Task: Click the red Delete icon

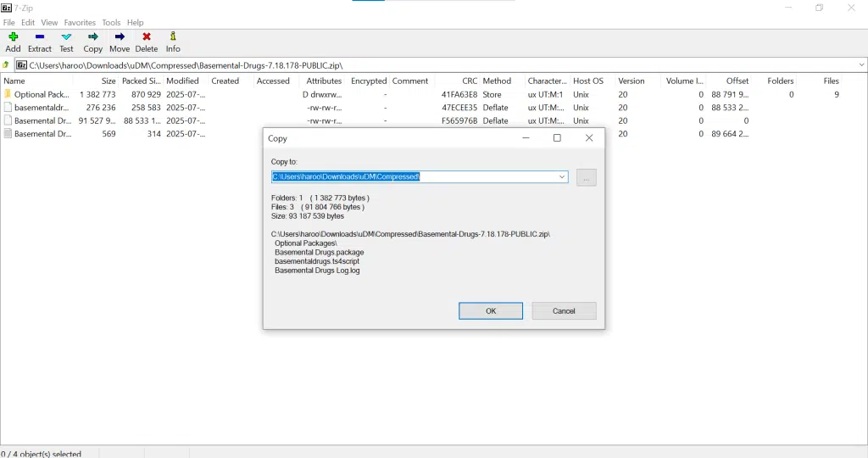Action: [147, 37]
